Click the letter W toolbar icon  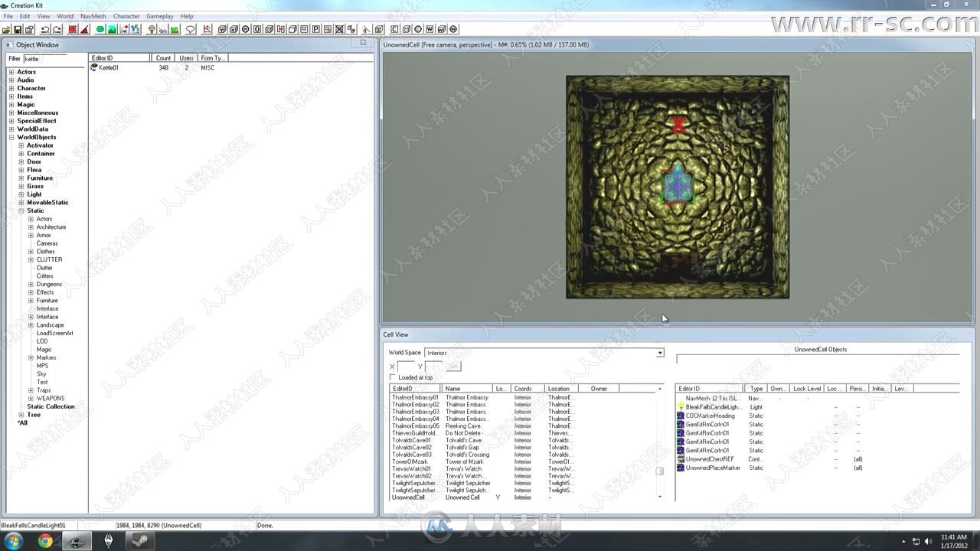point(430,29)
